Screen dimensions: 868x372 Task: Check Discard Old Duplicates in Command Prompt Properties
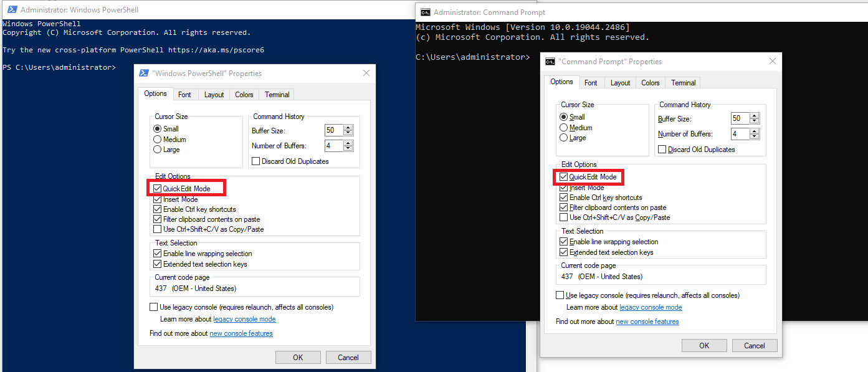click(x=662, y=150)
